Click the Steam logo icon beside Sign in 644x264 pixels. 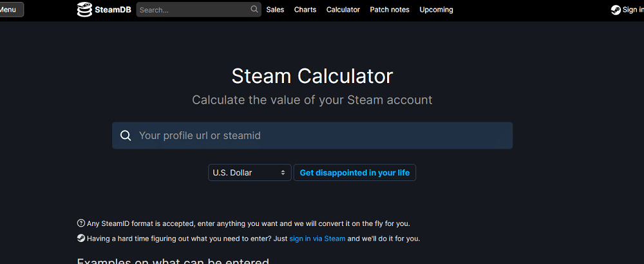click(x=616, y=10)
